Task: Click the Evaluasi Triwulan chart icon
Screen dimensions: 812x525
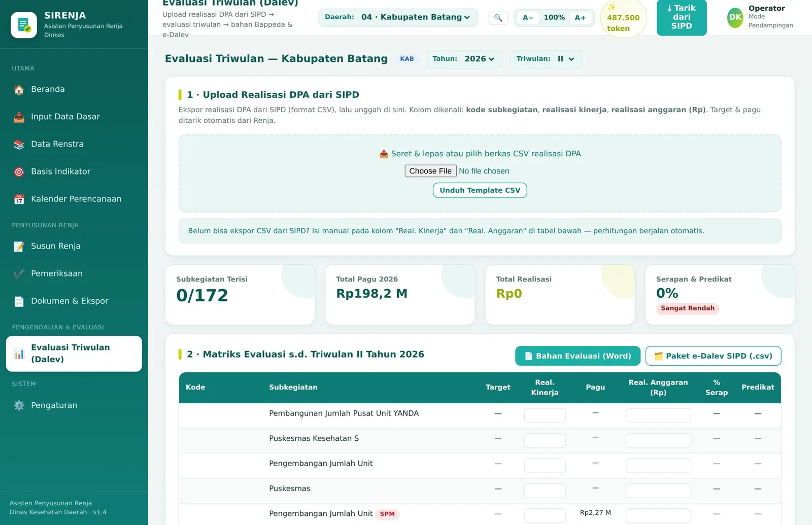Action: [19, 354]
